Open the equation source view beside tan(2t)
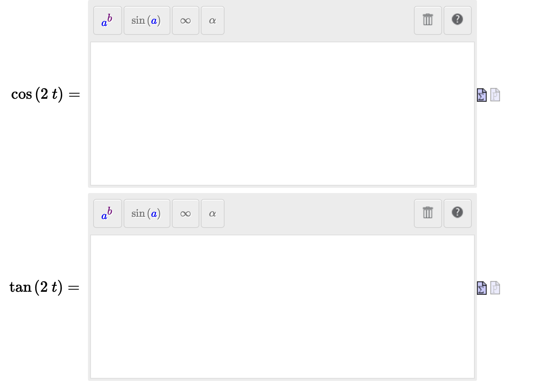This screenshot has width=536, height=392. tap(481, 288)
